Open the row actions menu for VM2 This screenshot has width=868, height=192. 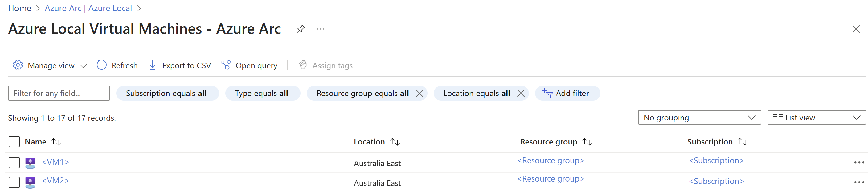[859, 182]
